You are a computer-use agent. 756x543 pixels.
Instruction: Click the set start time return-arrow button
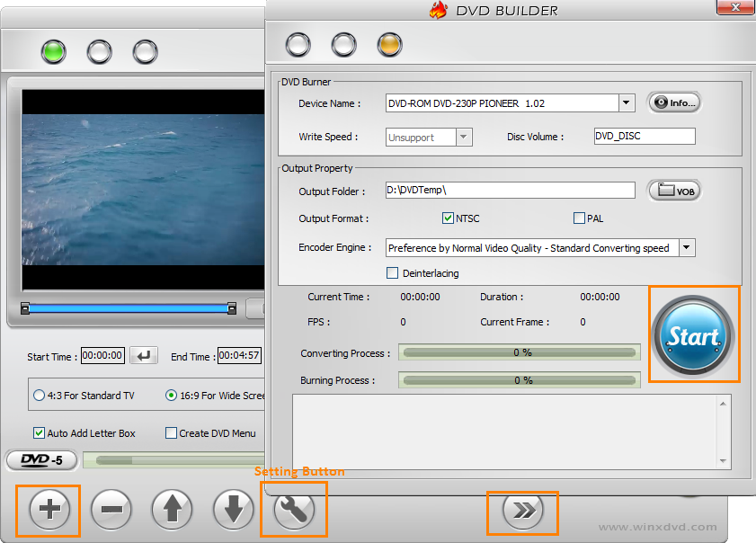pyautogui.click(x=144, y=356)
